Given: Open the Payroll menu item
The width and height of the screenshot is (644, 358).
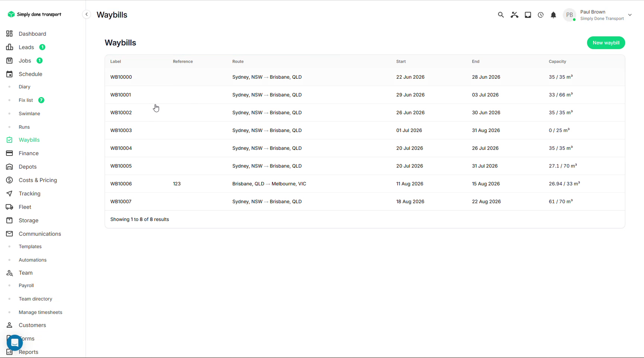Looking at the screenshot, I should (26, 286).
